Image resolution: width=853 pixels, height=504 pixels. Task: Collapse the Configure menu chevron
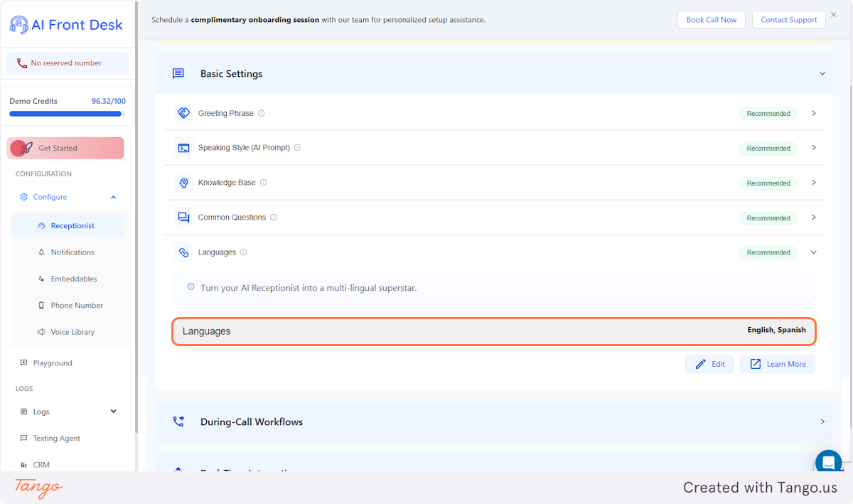[114, 197]
